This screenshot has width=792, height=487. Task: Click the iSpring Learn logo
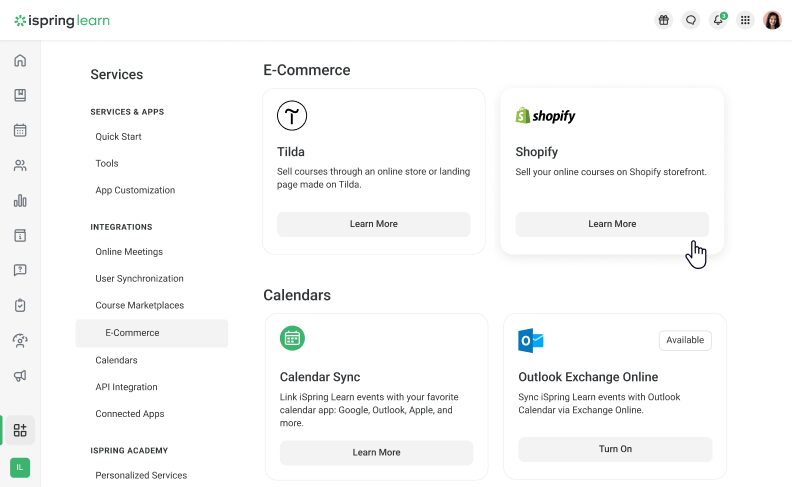coord(62,20)
